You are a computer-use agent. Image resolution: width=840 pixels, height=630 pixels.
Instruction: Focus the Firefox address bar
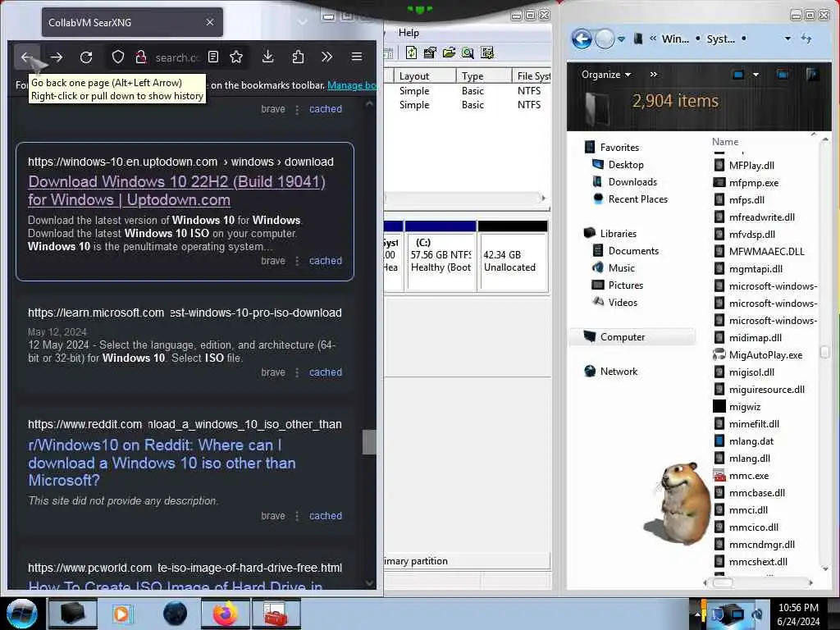[177, 57]
